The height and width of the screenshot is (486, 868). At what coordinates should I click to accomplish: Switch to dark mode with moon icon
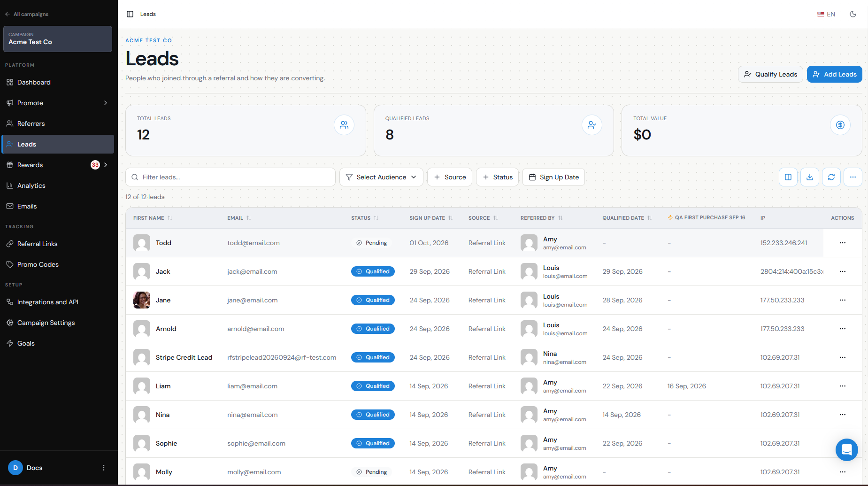coord(853,14)
